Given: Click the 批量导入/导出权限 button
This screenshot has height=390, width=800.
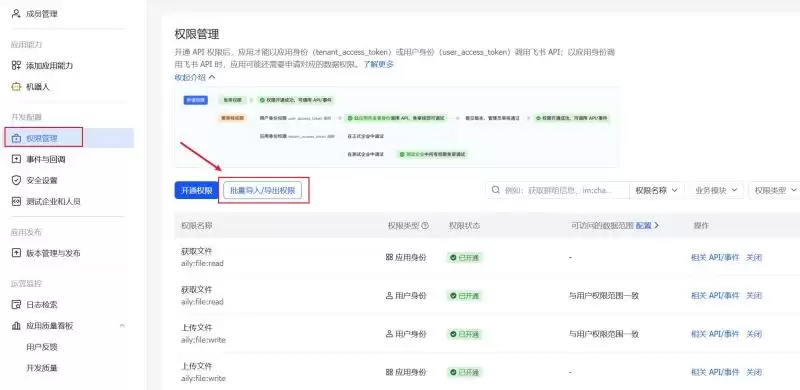Looking at the screenshot, I should click(x=262, y=190).
